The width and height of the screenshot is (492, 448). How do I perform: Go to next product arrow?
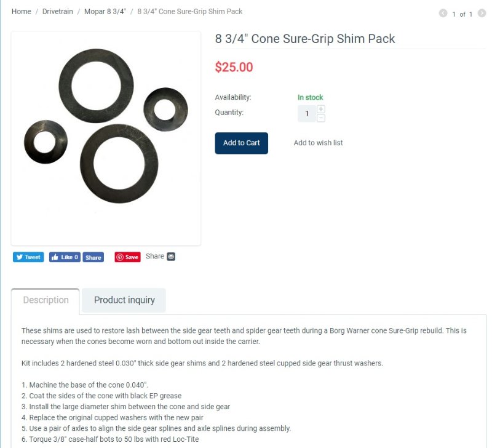[482, 14]
